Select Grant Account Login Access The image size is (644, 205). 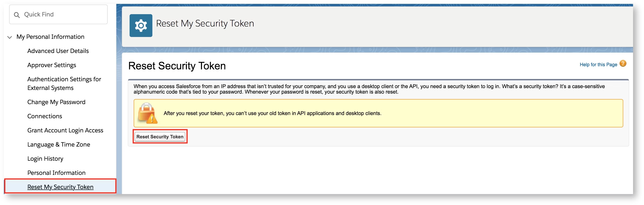tap(65, 130)
